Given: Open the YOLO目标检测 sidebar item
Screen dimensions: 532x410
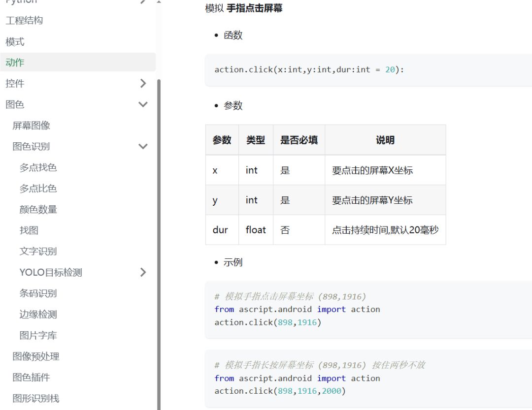Looking at the screenshot, I should tap(51, 272).
